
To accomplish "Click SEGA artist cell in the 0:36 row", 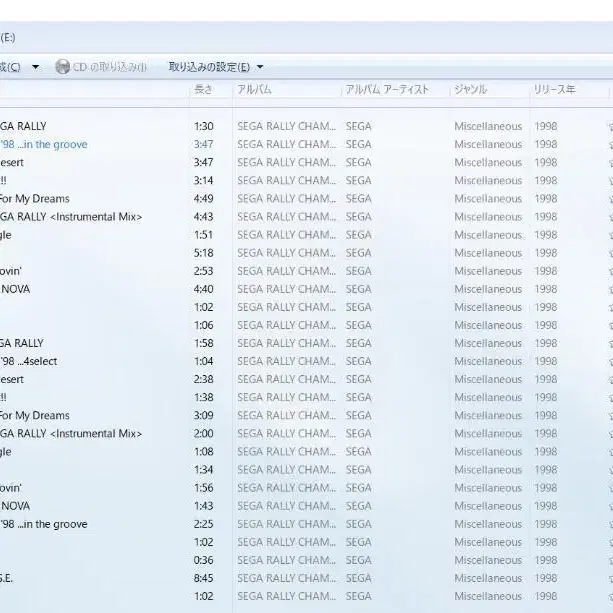I will (358, 560).
